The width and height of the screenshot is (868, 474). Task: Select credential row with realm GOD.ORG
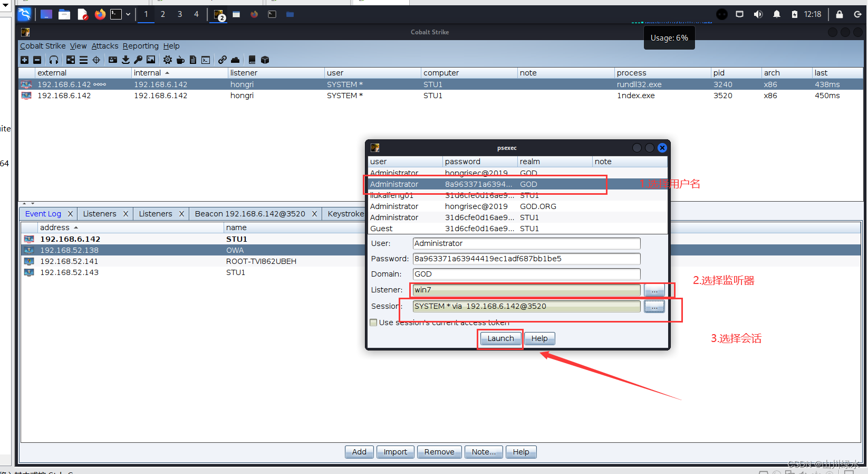click(517, 206)
